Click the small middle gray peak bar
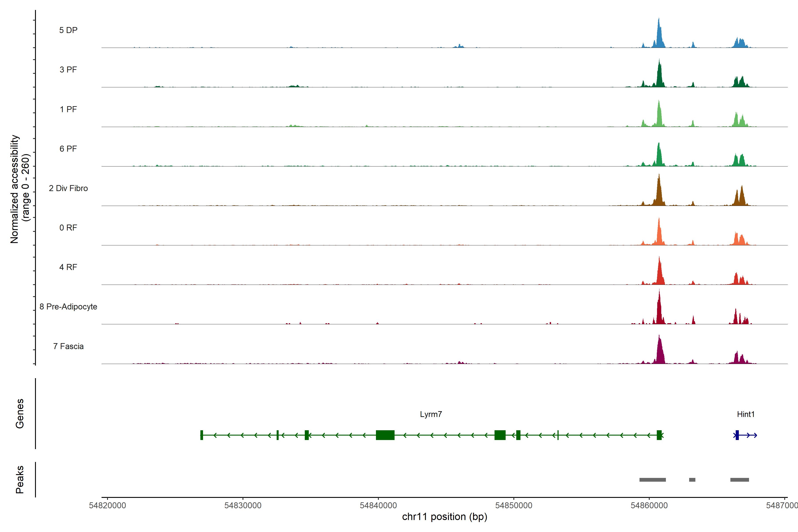The image size is (798, 532). coord(692,480)
